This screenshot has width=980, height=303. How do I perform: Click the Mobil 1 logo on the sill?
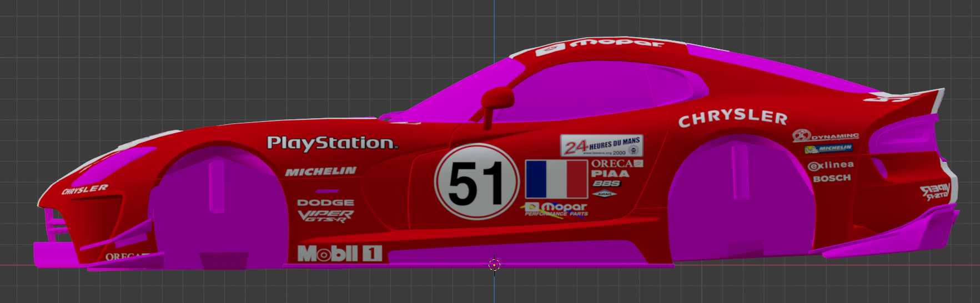pos(339,254)
